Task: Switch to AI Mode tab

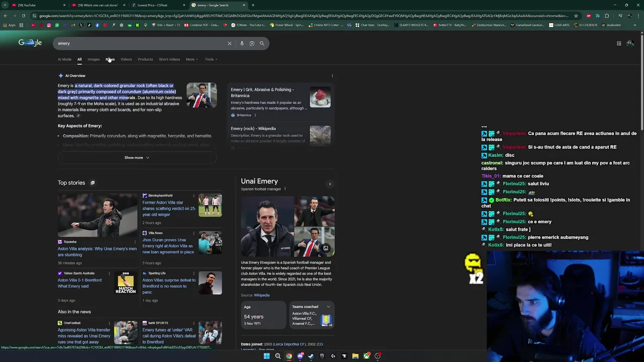Action: [x=64, y=59]
